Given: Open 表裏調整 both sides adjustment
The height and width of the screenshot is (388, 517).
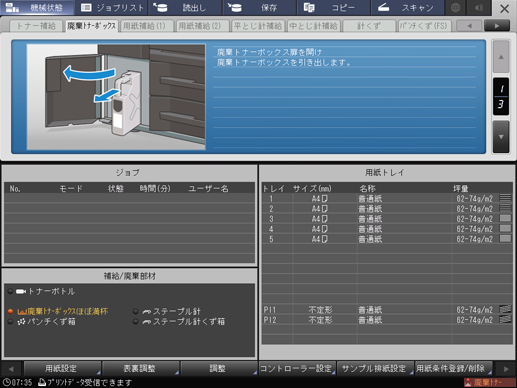Looking at the screenshot, I should (x=140, y=368).
